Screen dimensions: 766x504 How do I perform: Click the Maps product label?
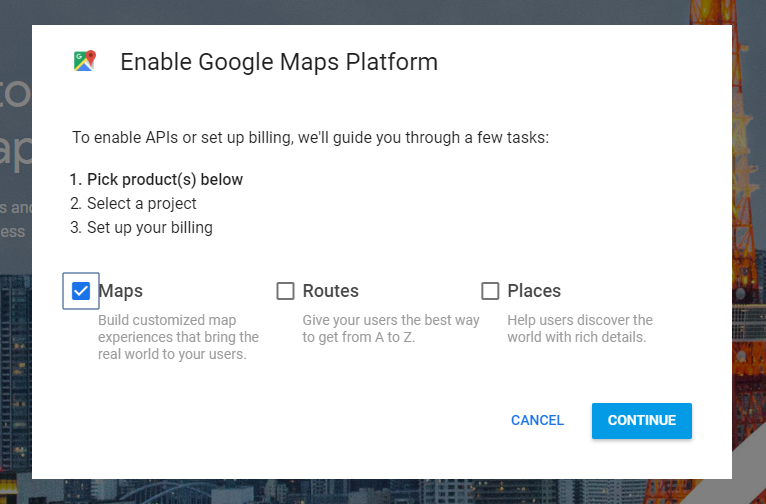pyautogui.click(x=121, y=291)
